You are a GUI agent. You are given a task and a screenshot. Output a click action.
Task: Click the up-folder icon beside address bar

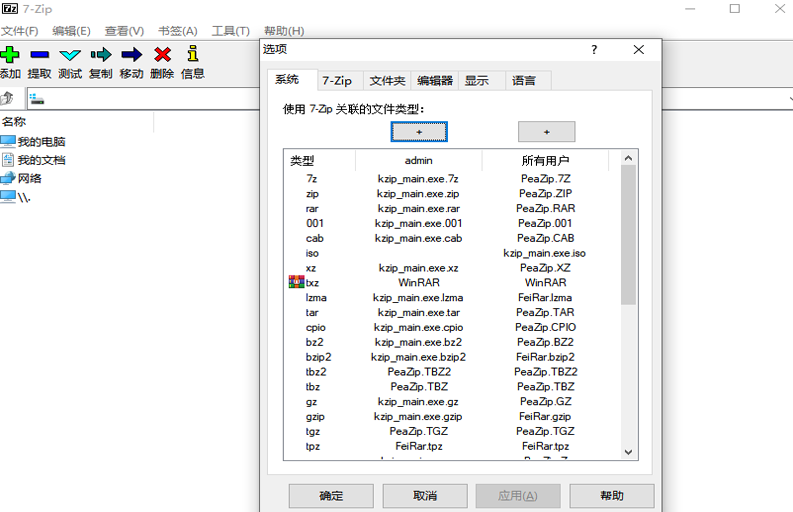point(8,98)
